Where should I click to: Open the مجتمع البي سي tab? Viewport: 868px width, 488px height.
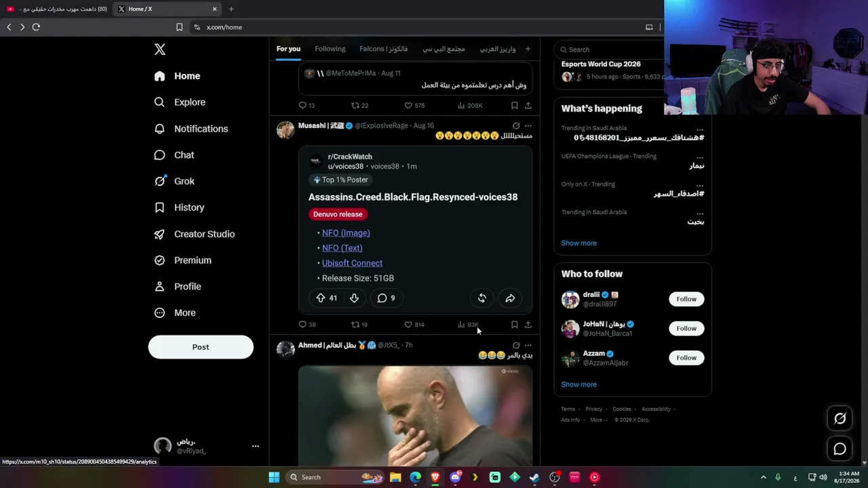coord(443,49)
